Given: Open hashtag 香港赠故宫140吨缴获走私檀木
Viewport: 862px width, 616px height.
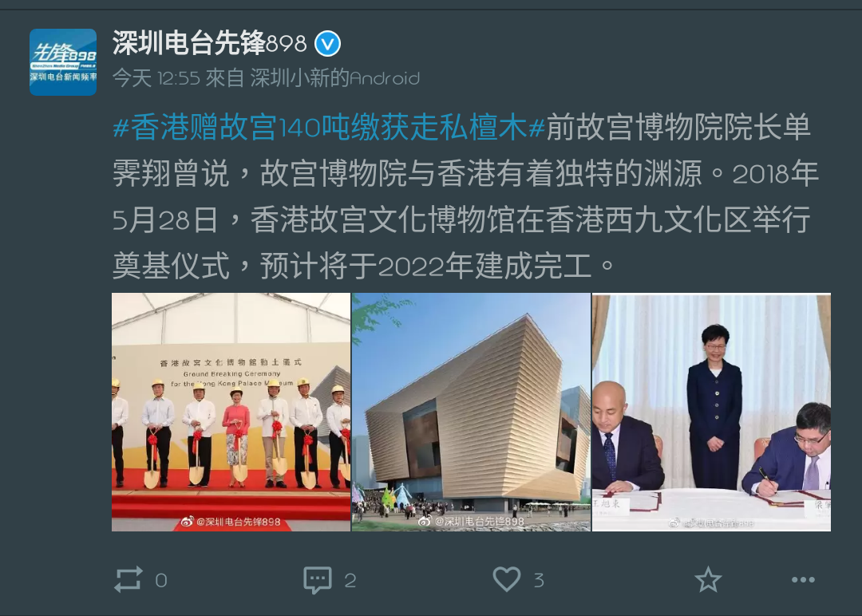Looking at the screenshot, I should tap(329, 128).
